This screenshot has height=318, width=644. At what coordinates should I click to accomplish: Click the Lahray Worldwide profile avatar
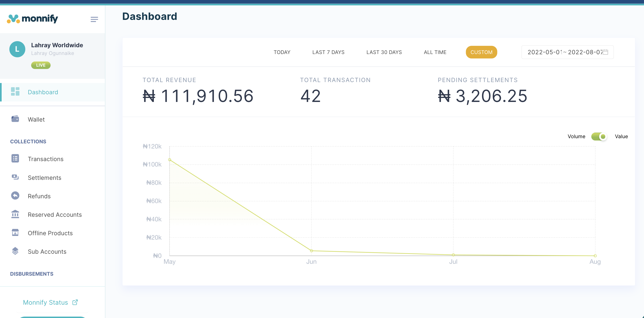[17, 49]
